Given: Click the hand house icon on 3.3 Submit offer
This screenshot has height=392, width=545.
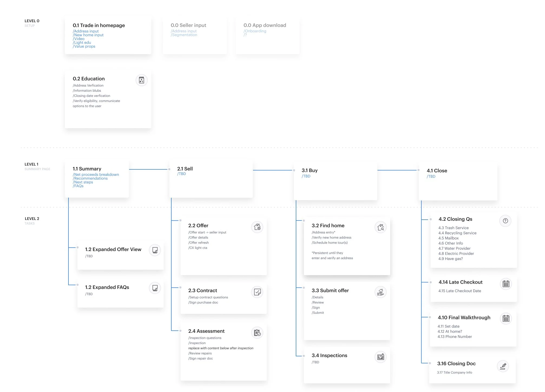Looking at the screenshot, I should click(380, 292).
